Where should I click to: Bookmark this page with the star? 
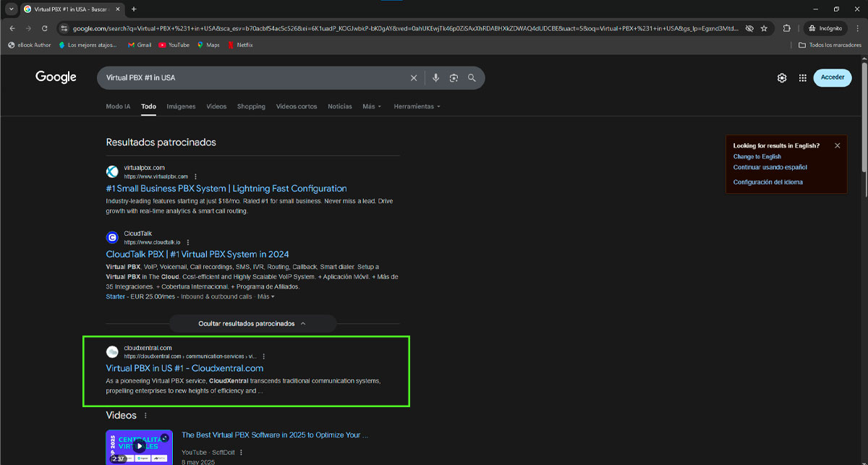(764, 28)
